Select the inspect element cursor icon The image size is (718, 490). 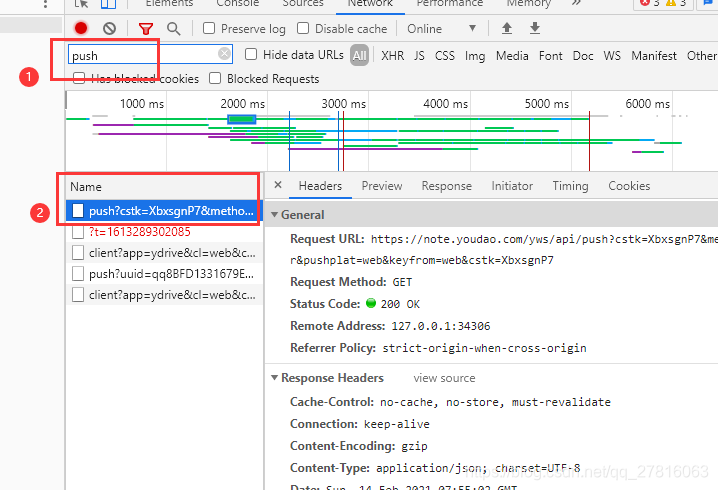pos(82,4)
